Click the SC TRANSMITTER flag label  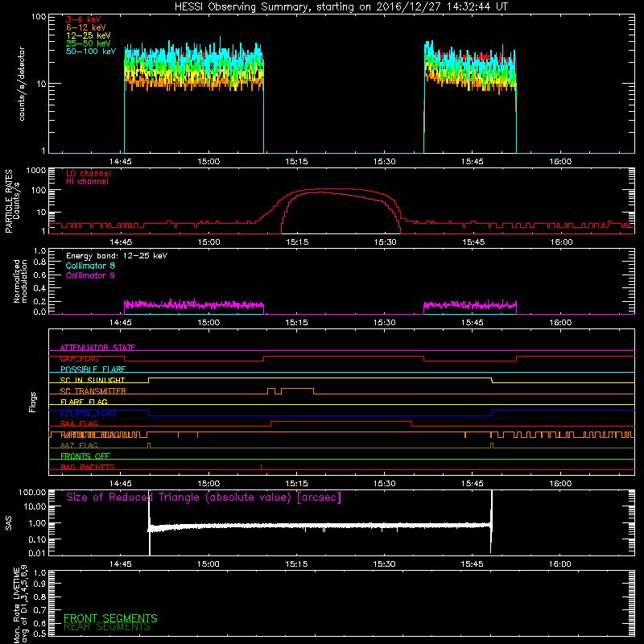[x=93, y=391]
